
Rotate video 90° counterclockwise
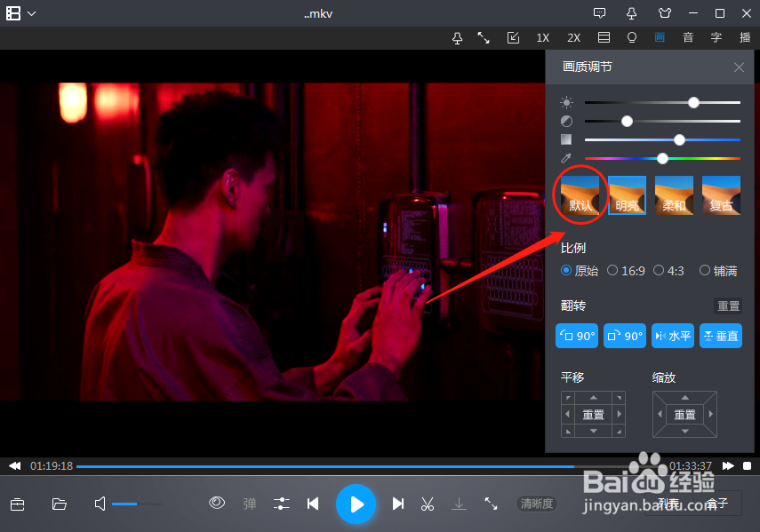pyautogui.click(x=577, y=336)
